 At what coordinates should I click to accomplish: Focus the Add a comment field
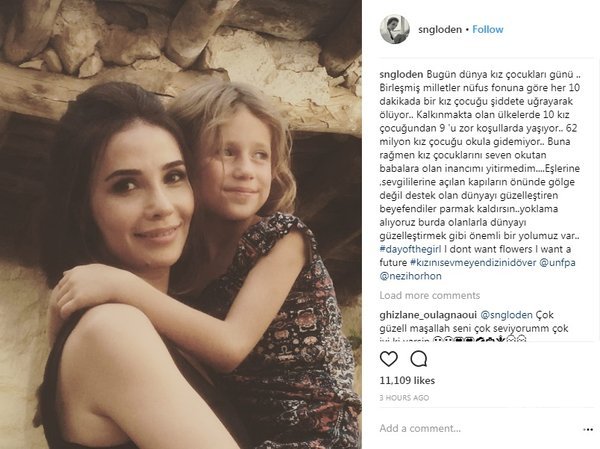(478, 428)
